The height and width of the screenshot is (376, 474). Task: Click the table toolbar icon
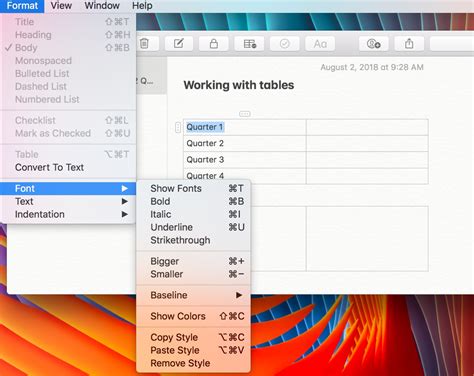tap(249, 44)
